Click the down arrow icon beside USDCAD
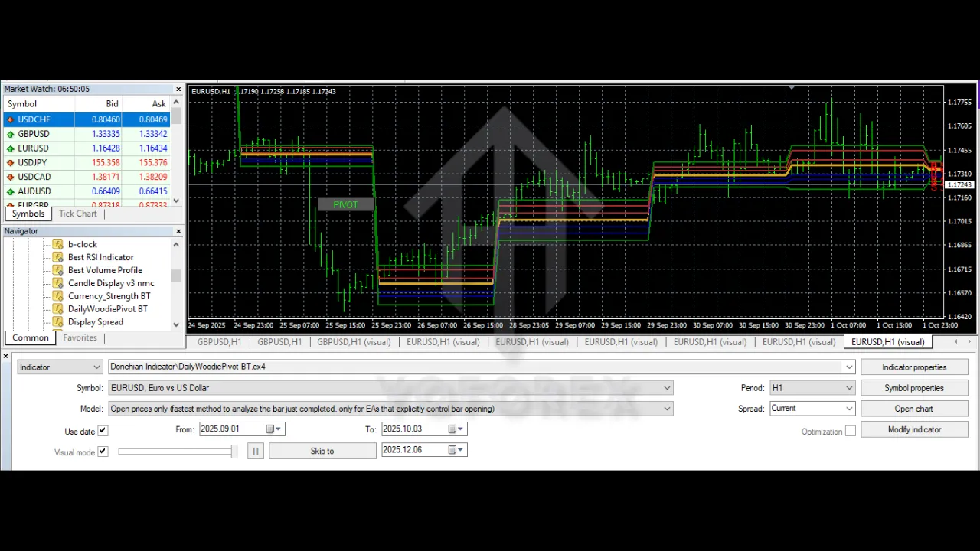Image resolution: width=980 pixels, height=551 pixels. pyautogui.click(x=10, y=177)
